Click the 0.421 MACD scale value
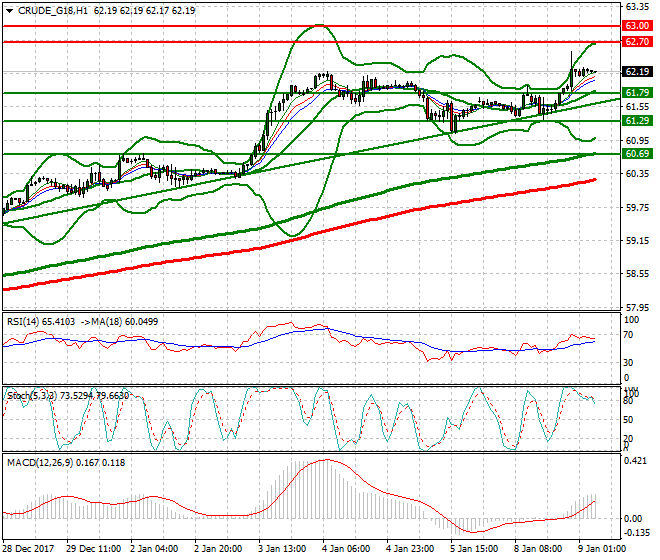660x560 pixels. 635,461
